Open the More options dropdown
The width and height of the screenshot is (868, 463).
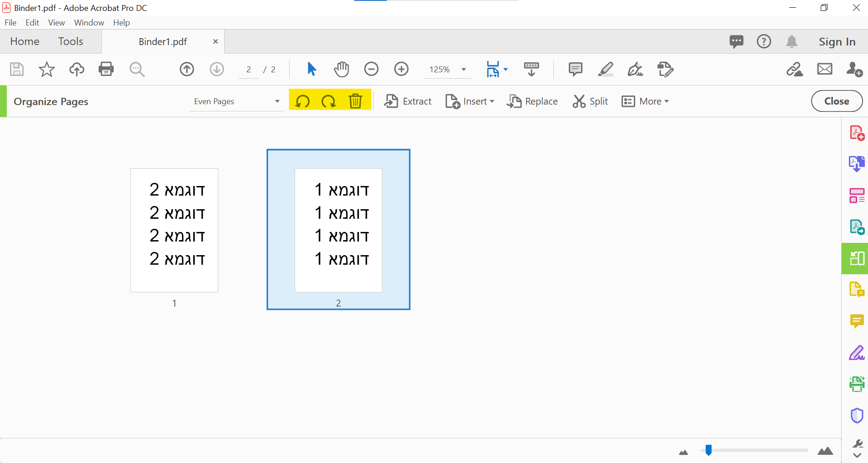645,101
